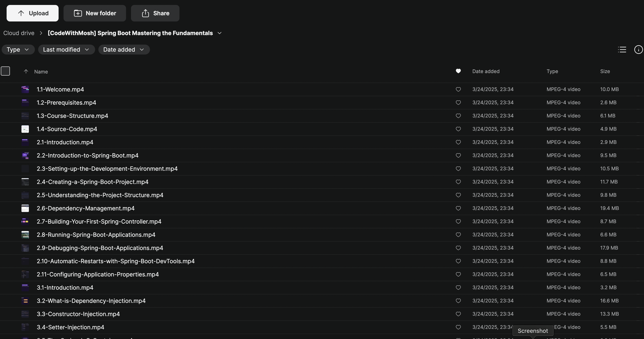Open the Type filter dropdown
Viewport: 644px width, 339px height.
pos(18,50)
